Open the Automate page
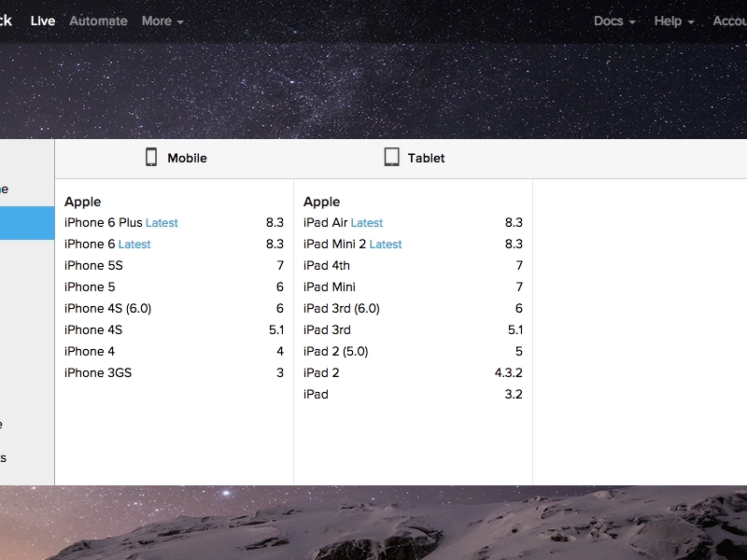 [x=98, y=21]
